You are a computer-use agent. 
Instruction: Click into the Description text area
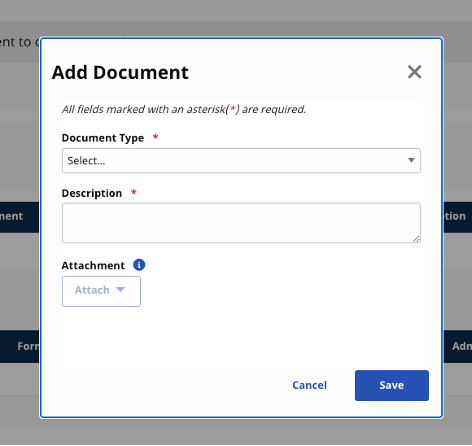pyautogui.click(x=241, y=223)
